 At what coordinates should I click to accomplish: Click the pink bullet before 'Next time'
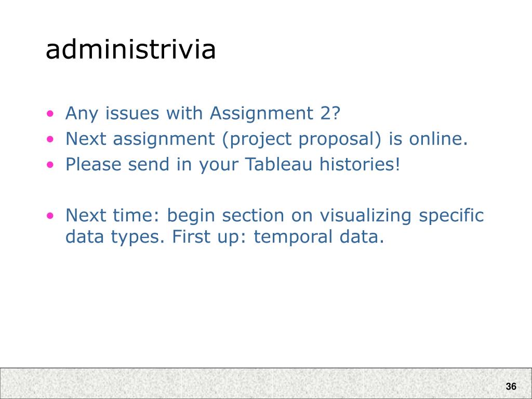50,216
